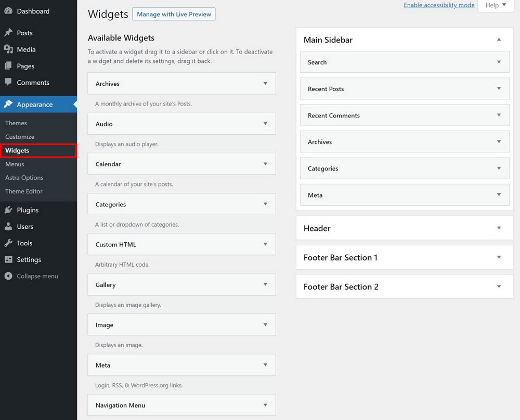Click Enable accessibility mode link

pos(439,5)
